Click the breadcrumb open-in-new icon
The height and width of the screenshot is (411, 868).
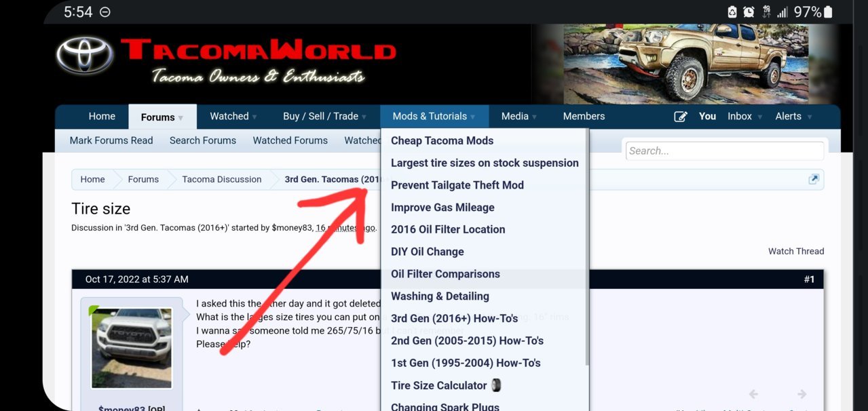coord(814,179)
